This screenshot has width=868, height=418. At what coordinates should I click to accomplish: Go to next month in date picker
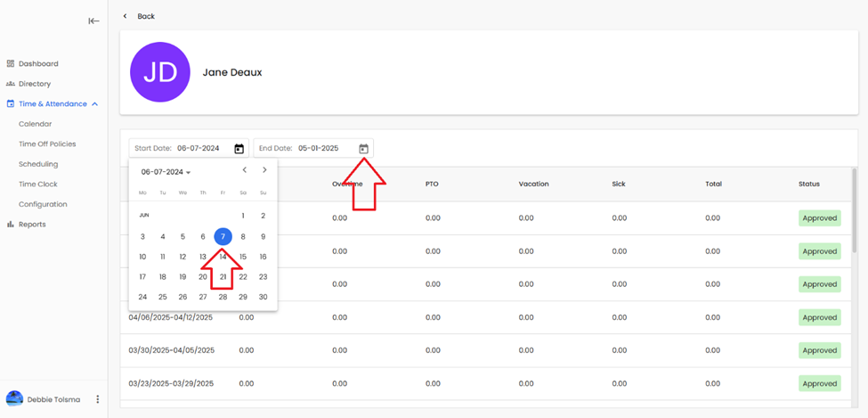[x=264, y=170]
